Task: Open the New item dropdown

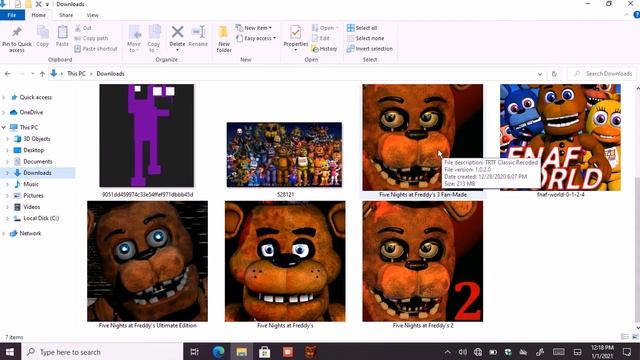Action: click(254, 28)
